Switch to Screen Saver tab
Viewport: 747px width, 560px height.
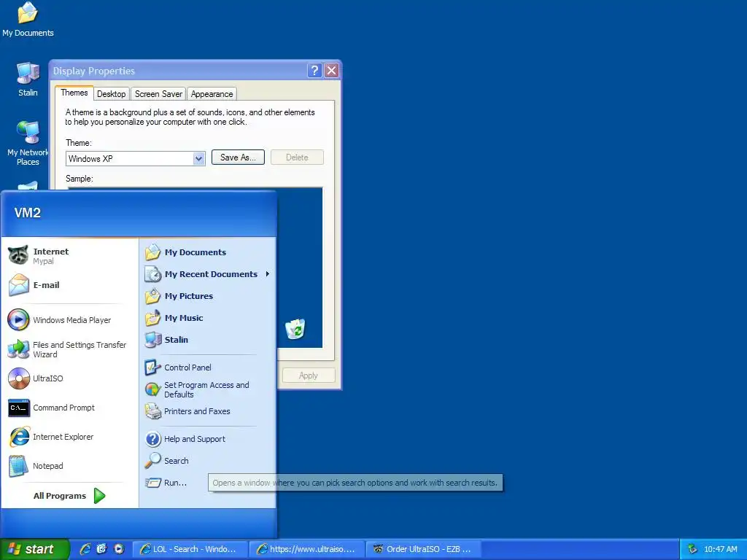point(158,94)
